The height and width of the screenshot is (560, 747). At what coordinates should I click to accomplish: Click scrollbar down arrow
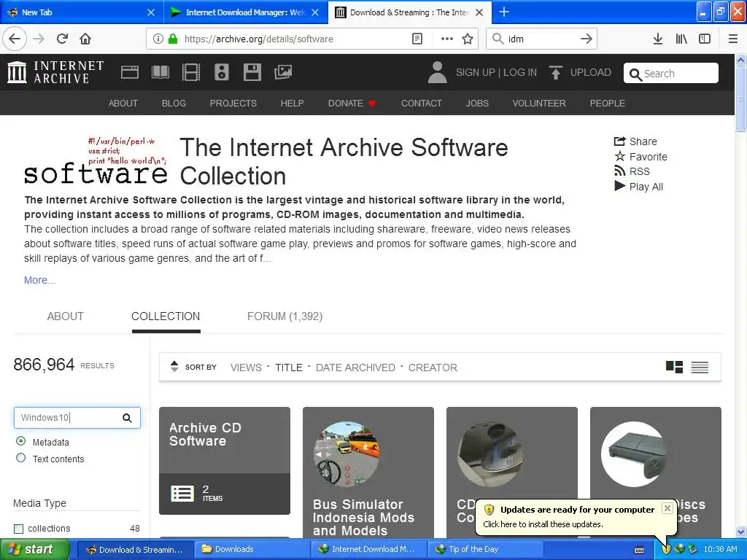coord(740,532)
